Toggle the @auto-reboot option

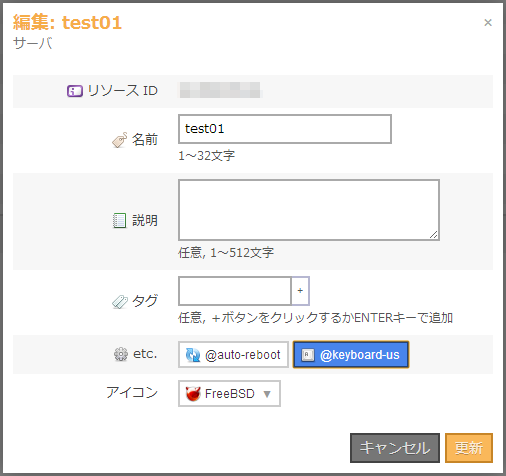point(233,355)
